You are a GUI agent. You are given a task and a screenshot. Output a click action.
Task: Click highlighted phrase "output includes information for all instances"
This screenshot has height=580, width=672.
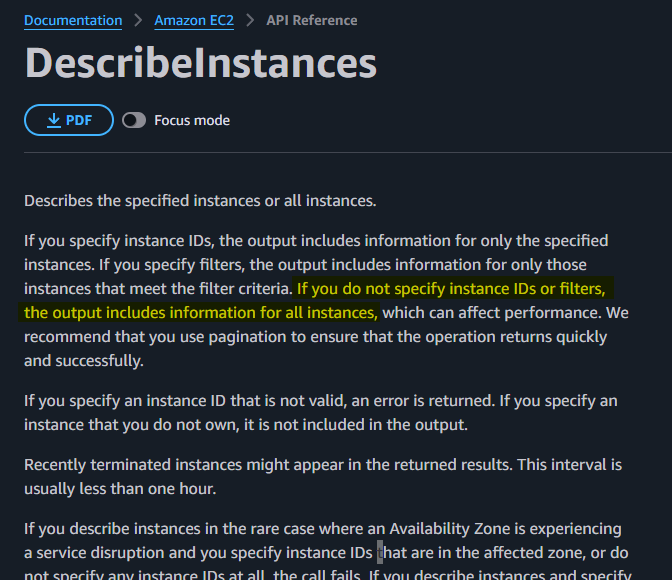(212, 313)
